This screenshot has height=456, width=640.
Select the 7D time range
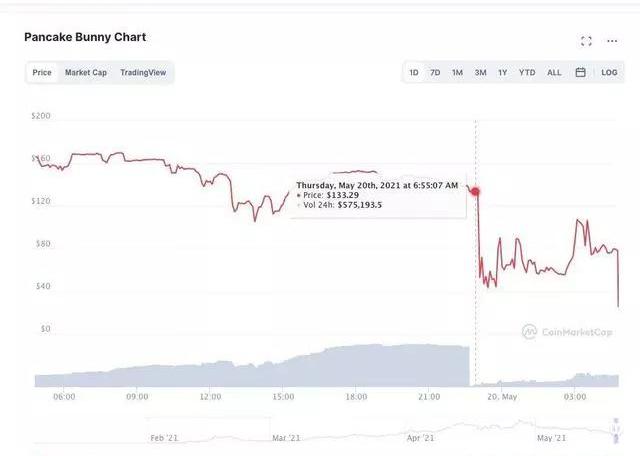click(x=435, y=73)
